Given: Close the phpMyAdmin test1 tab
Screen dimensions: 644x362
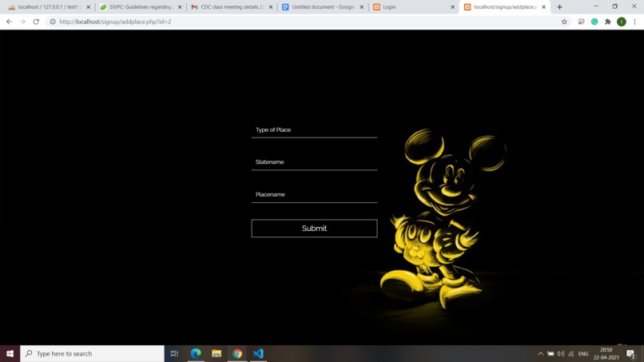Looking at the screenshot, I should click(x=89, y=7).
